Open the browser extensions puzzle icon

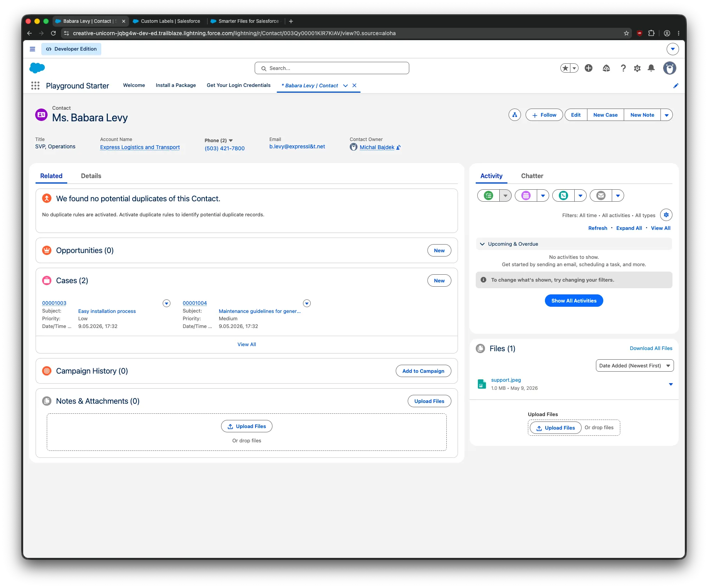[x=652, y=33]
